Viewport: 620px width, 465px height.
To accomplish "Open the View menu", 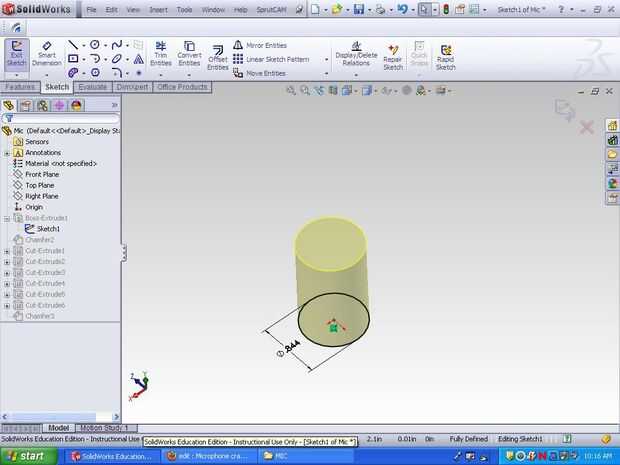I will (133, 9).
